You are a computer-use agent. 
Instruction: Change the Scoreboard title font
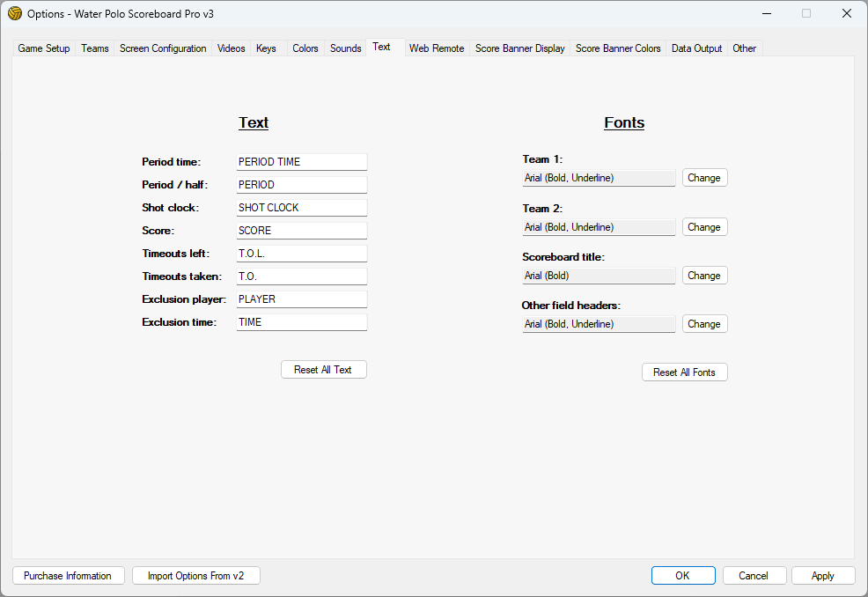click(x=704, y=276)
